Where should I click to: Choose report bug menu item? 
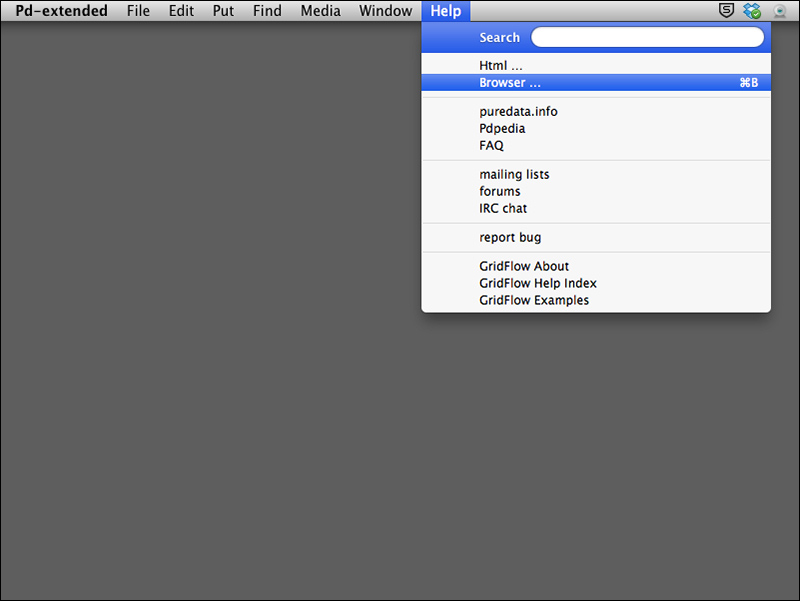(x=596, y=237)
